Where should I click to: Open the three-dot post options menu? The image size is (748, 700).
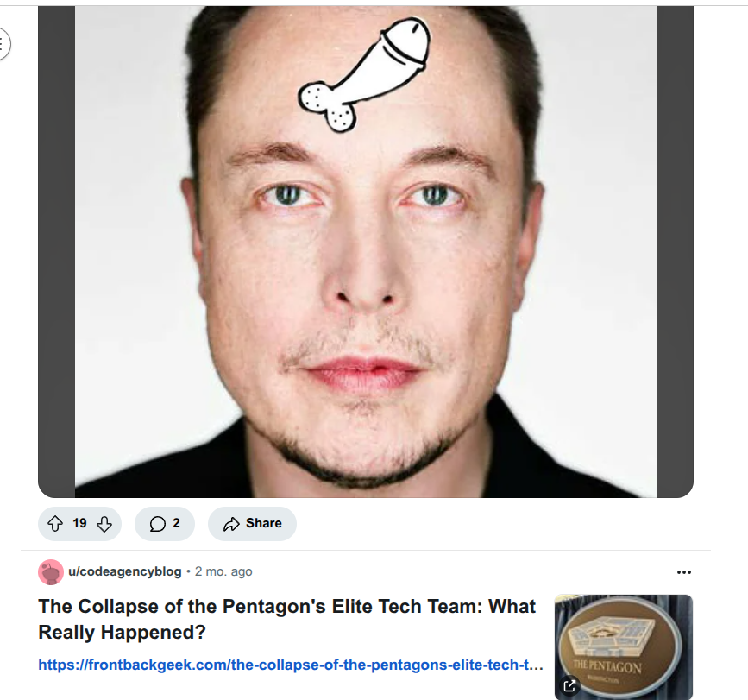pyautogui.click(x=683, y=571)
